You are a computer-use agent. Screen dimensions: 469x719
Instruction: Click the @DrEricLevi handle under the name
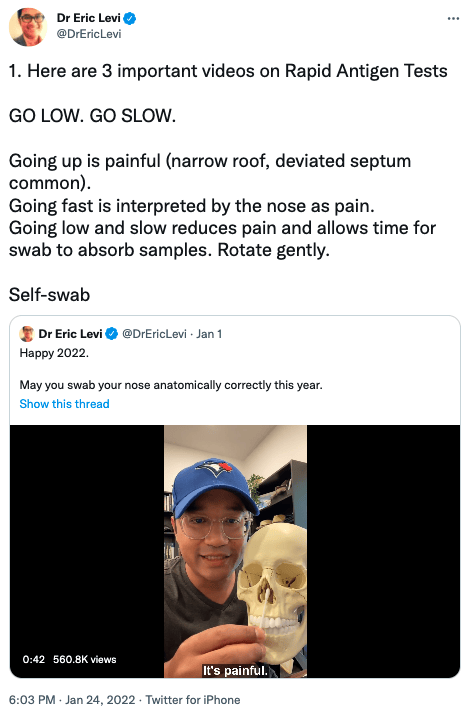[x=88, y=34]
